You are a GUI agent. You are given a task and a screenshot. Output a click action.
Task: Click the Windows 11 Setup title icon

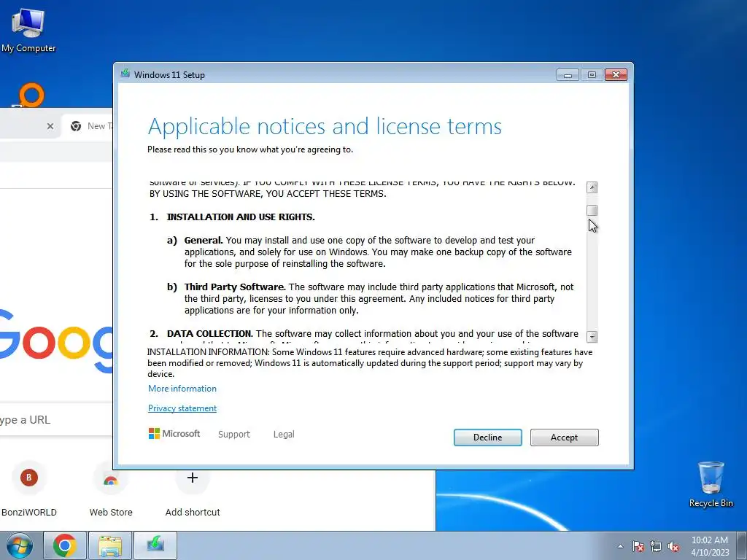125,74
